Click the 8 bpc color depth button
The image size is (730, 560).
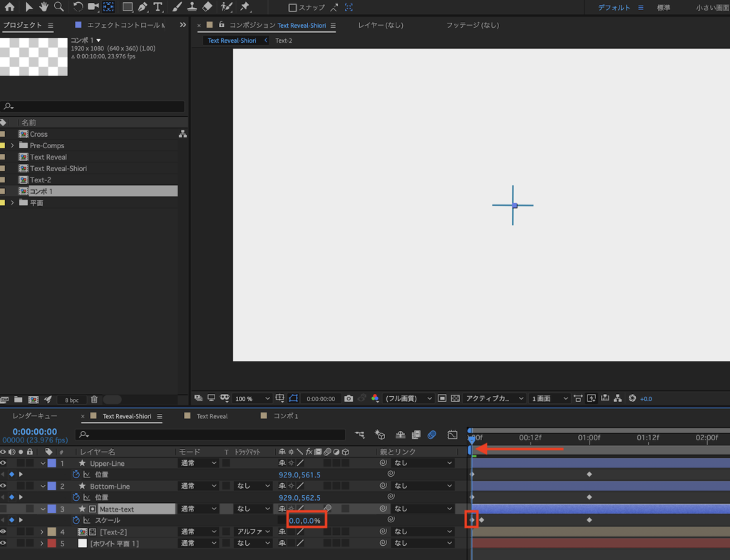(72, 400)
